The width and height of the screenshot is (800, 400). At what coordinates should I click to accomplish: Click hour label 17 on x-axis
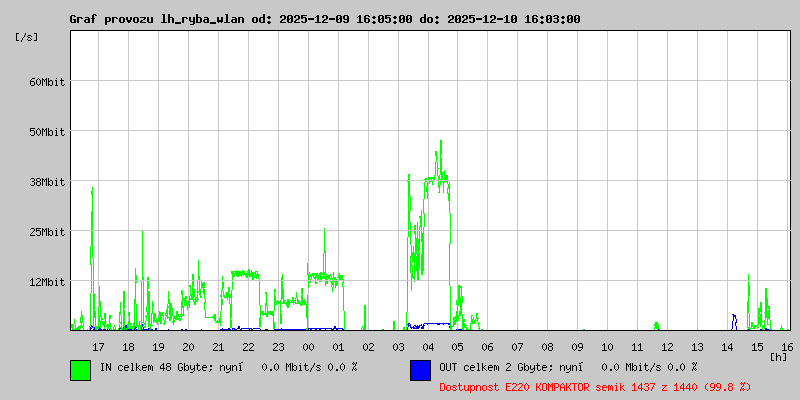[x=98, y=347]
